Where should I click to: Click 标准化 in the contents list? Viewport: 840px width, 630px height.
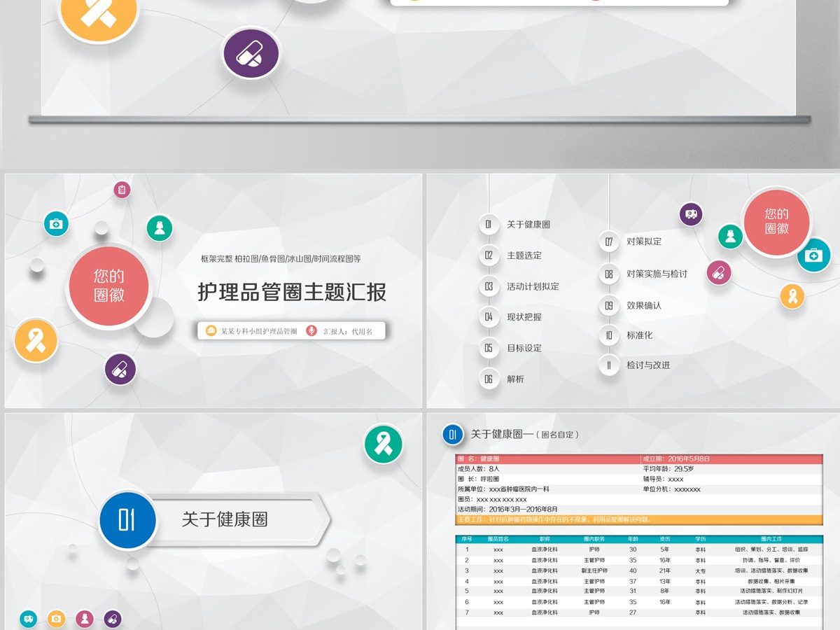(639, 335)
